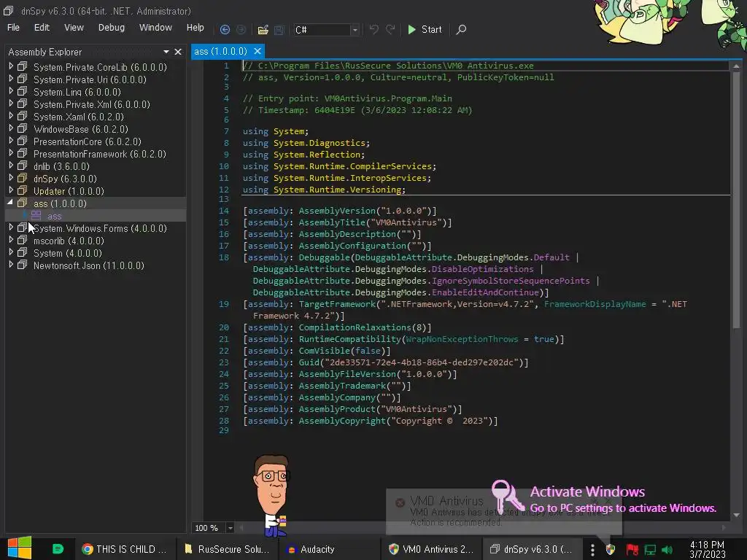This screenshot has width=747, height=560.
Task: Expand Newtonsoft.Json tree node
Action: click(10, 264)
